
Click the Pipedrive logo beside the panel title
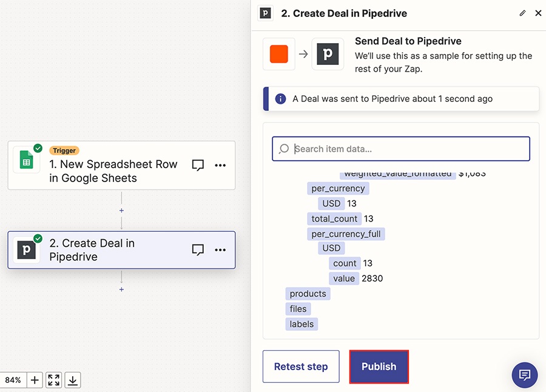coord(265,13)
